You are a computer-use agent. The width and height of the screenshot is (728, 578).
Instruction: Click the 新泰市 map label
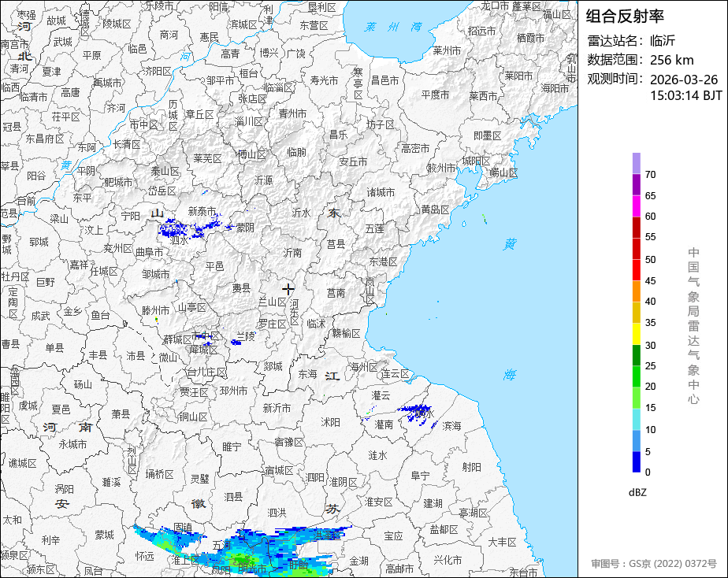tap(202, 212)
